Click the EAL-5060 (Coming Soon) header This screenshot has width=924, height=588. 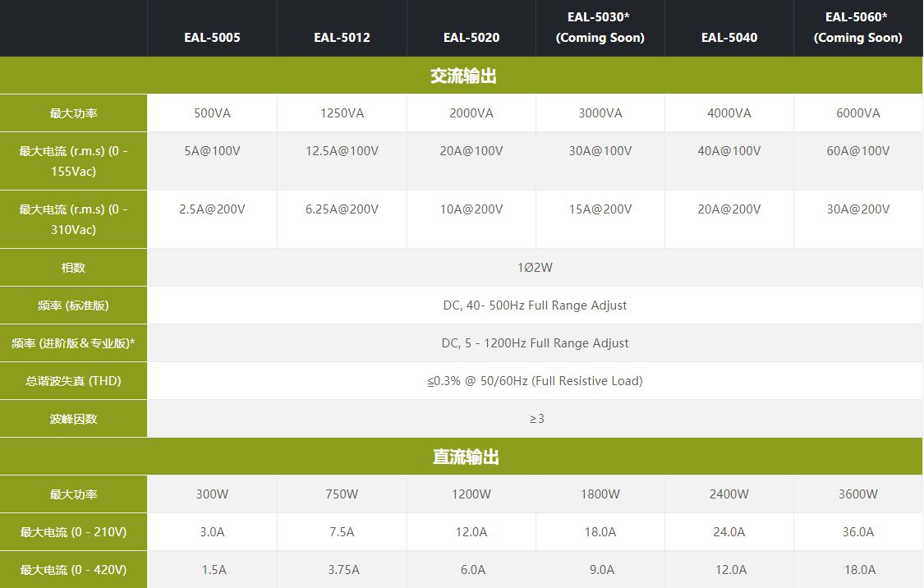coord(857,27)
